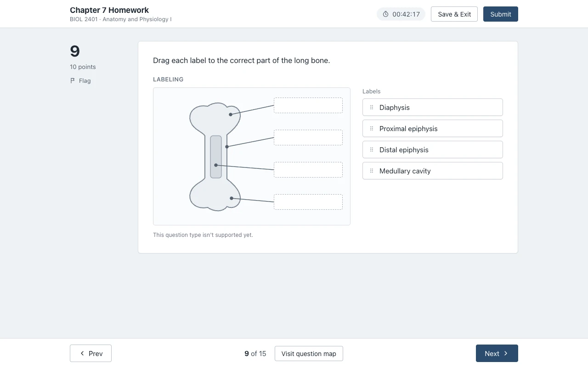Click the 9 of 15 progress indicator
This screenshot has height=368, width=588.
255,353
